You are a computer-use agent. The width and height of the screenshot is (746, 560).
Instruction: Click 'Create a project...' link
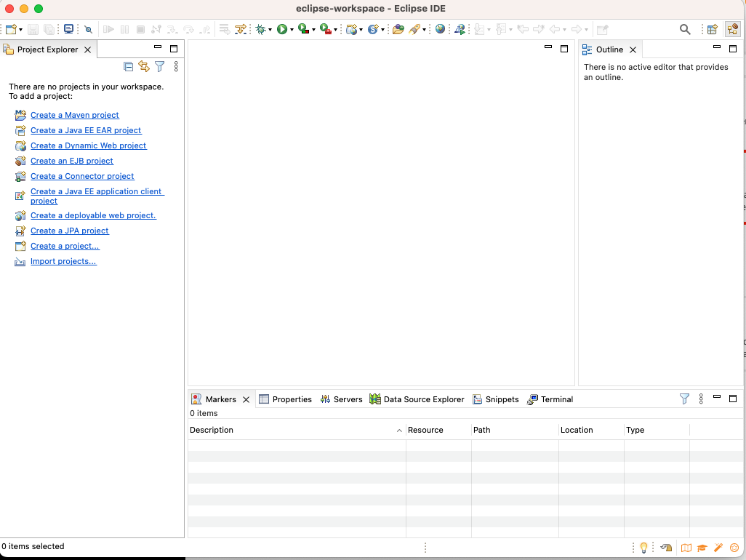(65, 246)
